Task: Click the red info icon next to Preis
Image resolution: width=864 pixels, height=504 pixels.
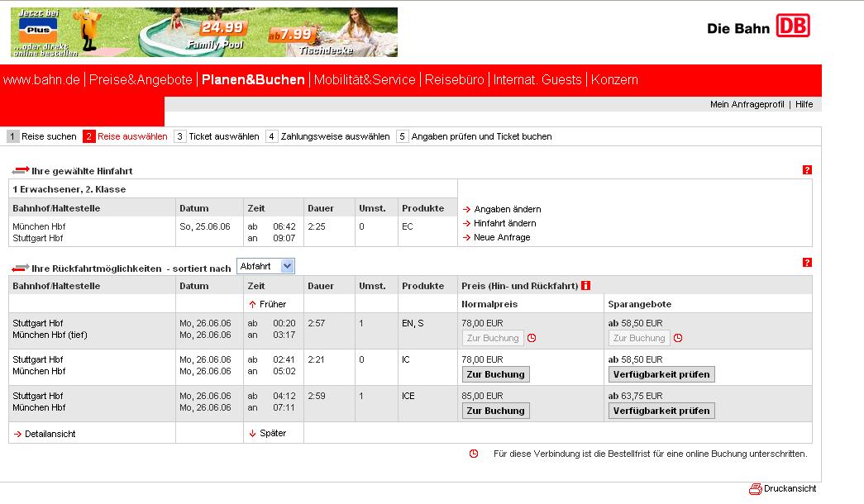Action: tap(585, 286)
